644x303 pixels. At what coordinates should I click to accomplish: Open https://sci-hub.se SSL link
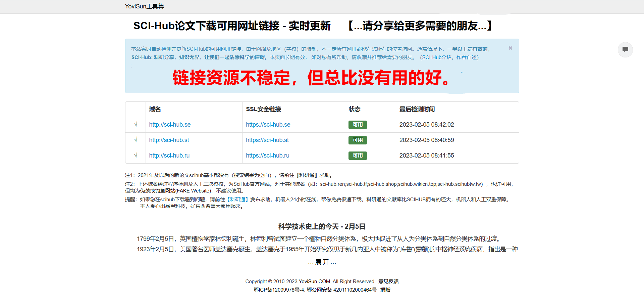click(x=268, y=125)
